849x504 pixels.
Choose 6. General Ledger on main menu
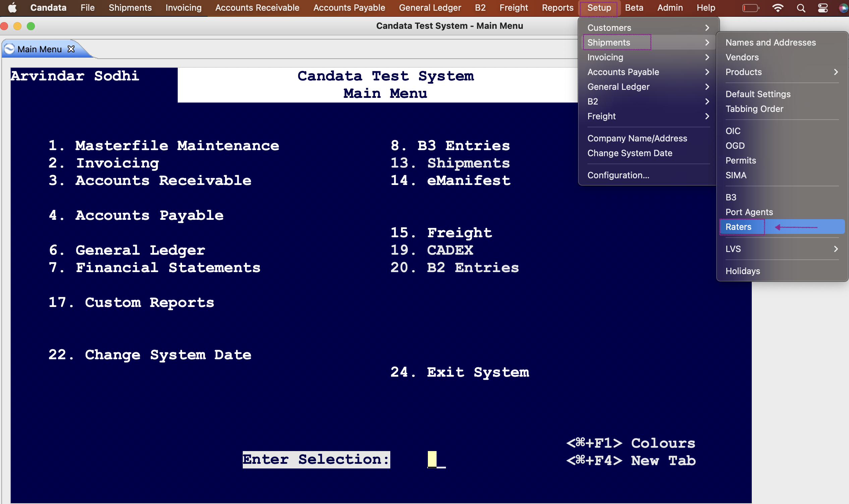pyautogui.click(x=127, y=250)
